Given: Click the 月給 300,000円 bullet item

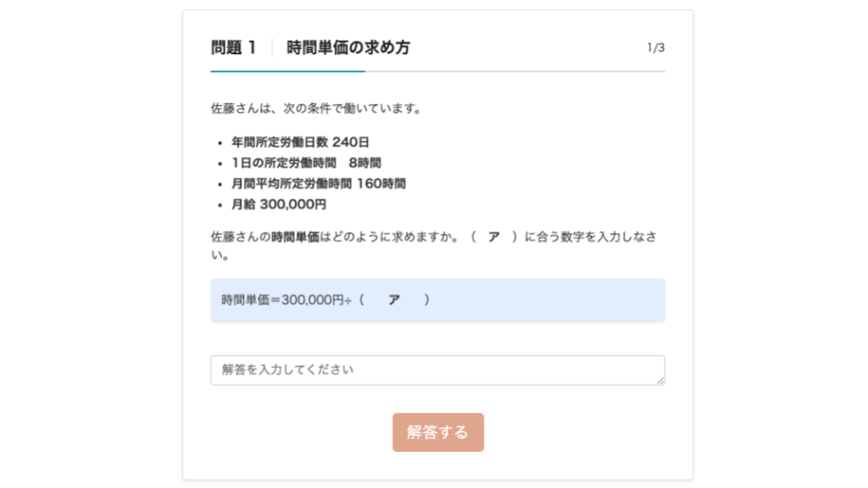Looking at the screenshot, I should [278, 204].
